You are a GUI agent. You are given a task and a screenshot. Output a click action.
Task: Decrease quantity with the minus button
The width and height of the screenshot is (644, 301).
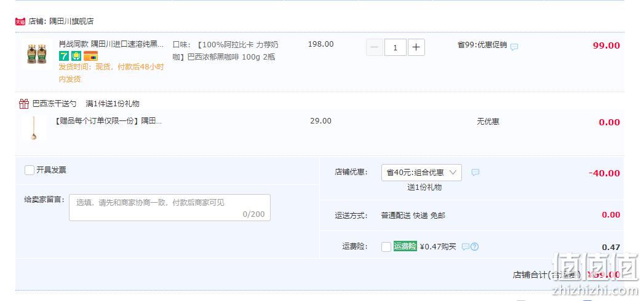pyautogui.click(x=374, y=47)
